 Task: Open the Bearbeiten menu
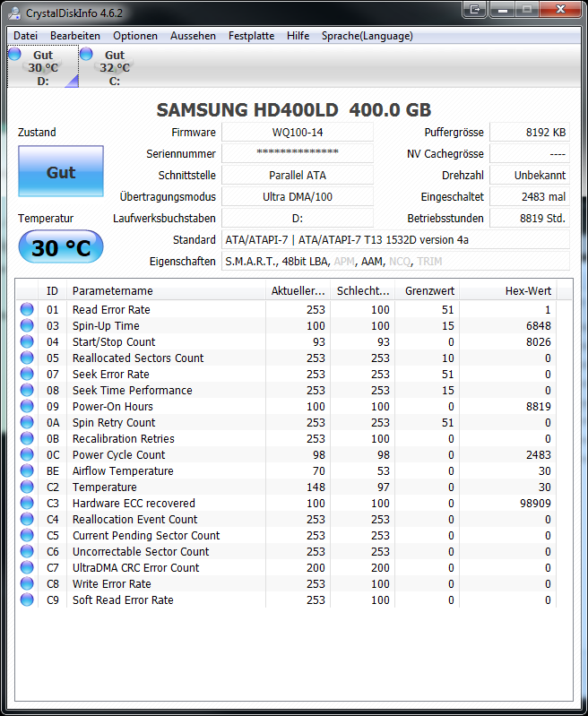coord(75,36)
